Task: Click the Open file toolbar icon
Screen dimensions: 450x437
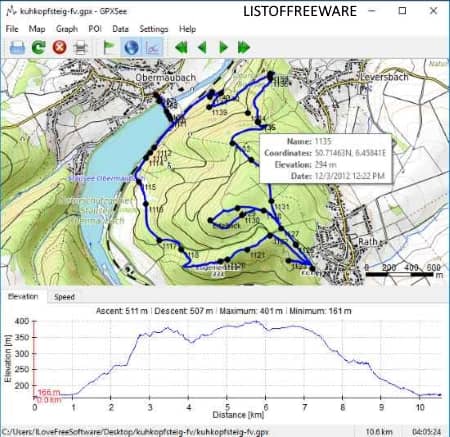Action: pos(17,47)
